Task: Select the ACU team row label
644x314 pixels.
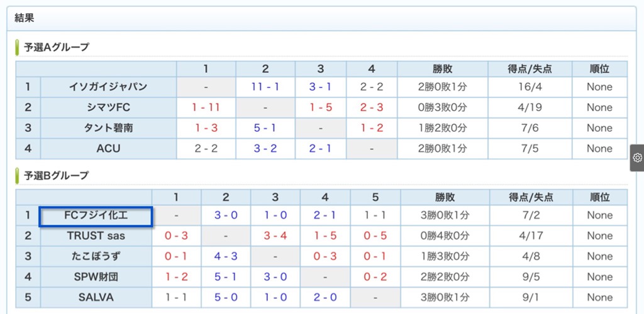Action: (x=108, y=148)
